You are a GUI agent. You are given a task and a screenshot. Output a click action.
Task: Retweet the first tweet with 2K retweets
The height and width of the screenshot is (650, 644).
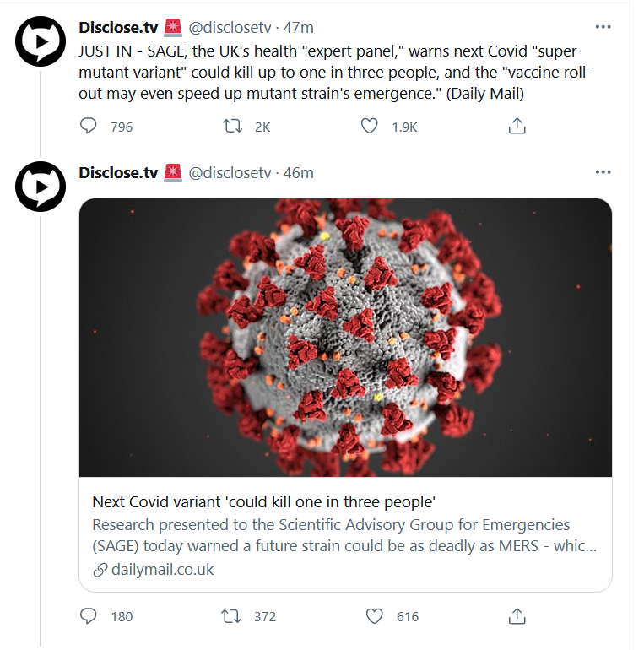pyautogui.click(x=232, y=126)
